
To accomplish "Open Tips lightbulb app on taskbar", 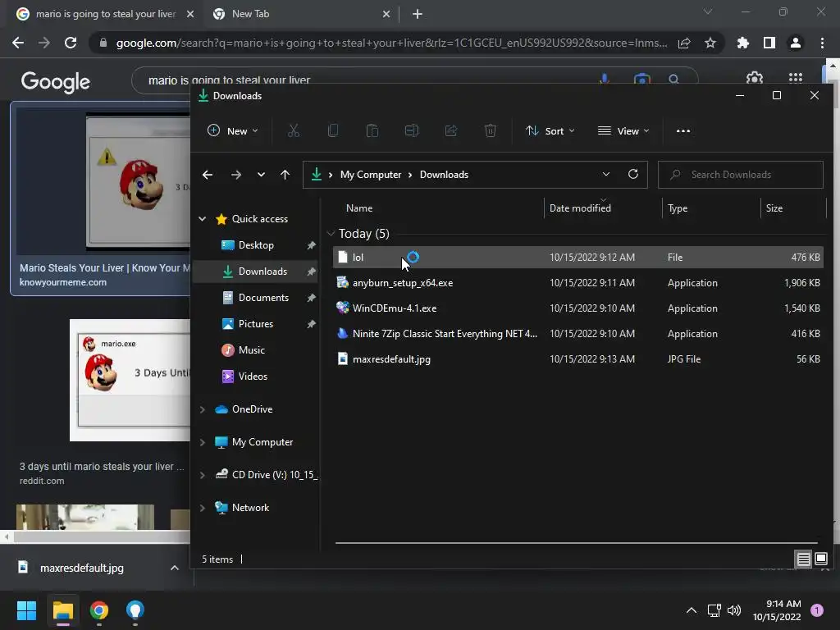I will pyautogui.click(x=135, y=610).
